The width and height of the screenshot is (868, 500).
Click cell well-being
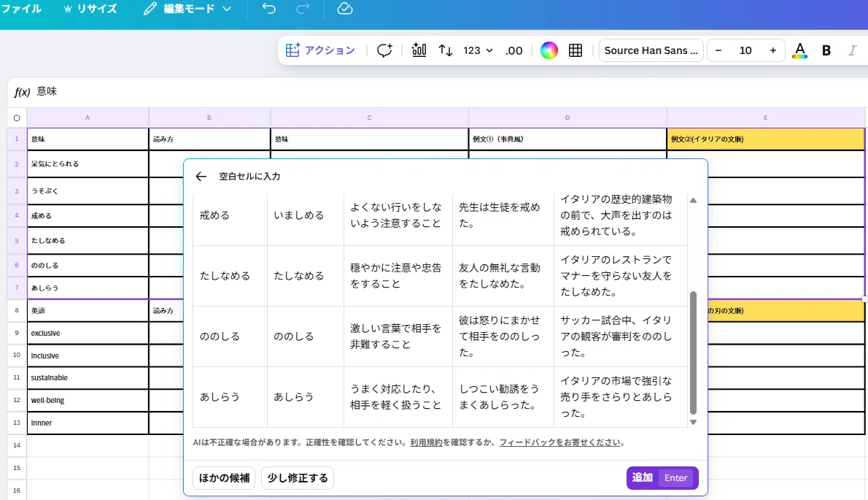click(88, 400)
